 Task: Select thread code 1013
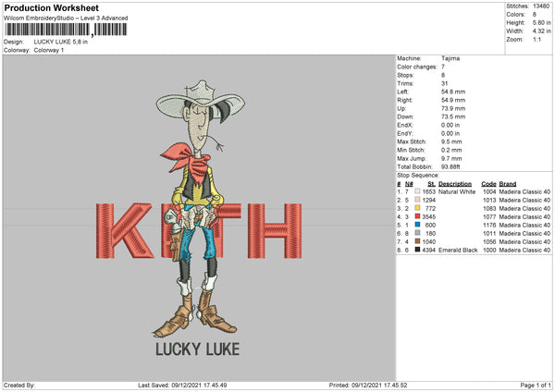pyautogui.click(x=489, y=201)
